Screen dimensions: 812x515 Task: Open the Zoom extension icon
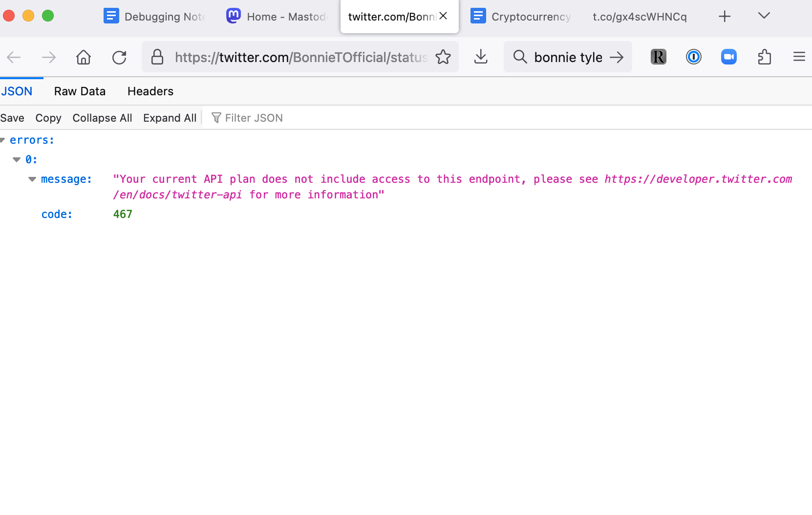pos(728,57)
